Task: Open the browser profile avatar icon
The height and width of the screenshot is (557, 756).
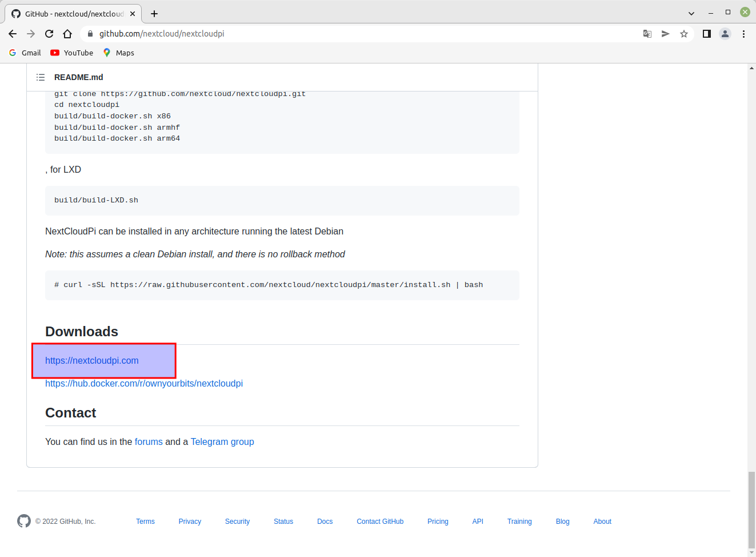Action: pyautogui.click(x=725, y=34)
